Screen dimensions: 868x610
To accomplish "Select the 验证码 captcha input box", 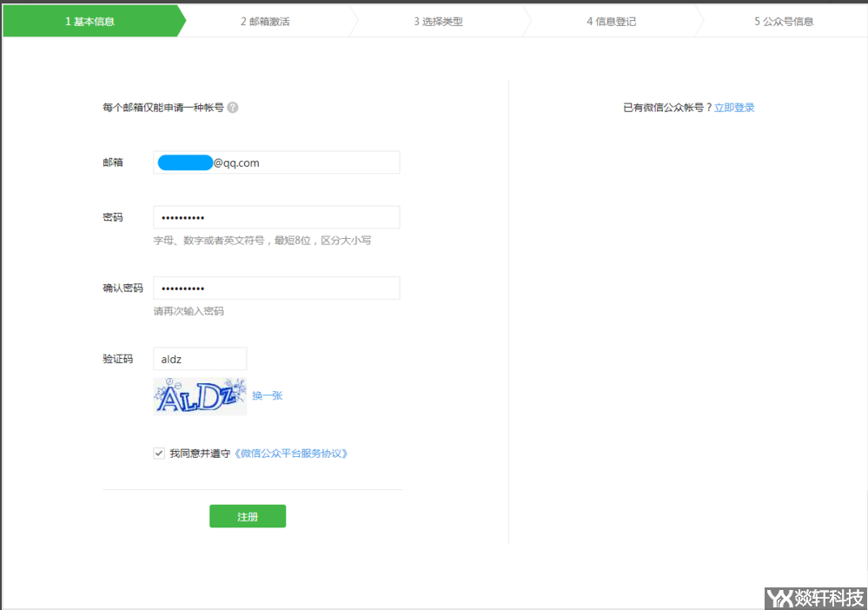I will click(x=200, y=358).
